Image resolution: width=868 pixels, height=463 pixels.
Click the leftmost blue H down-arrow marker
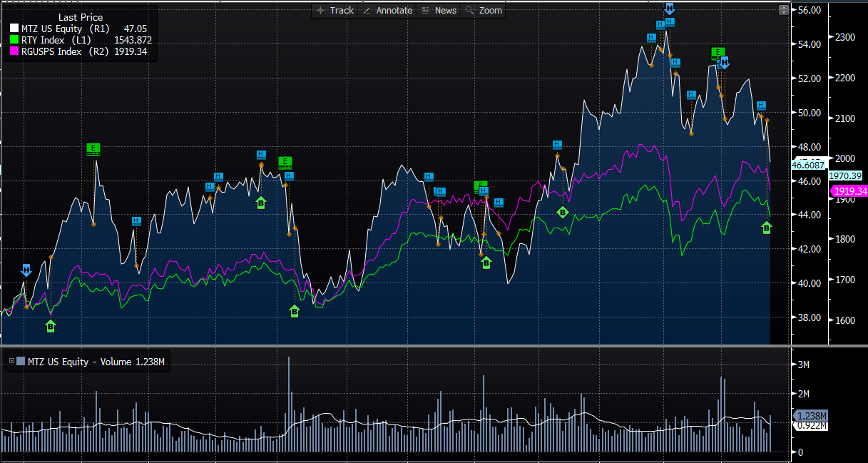[26, 270]
